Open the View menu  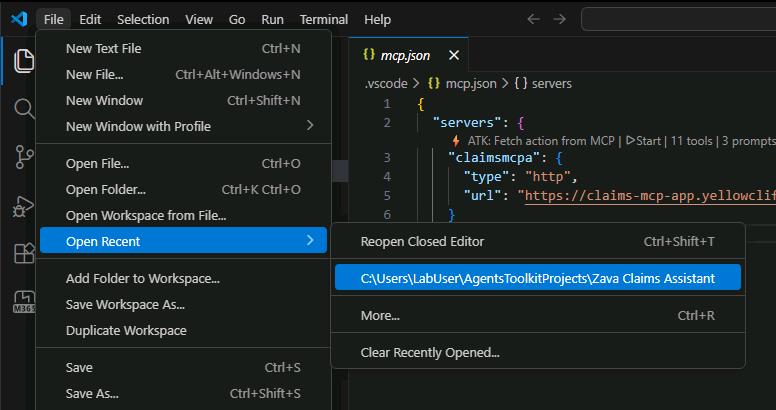(199, 19)
